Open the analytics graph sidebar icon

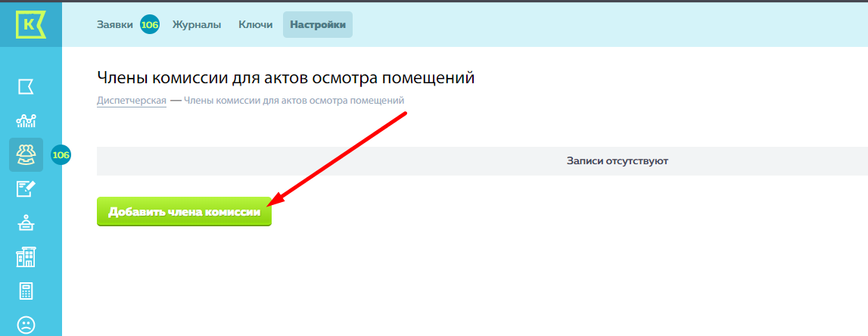tap(26, 120)
